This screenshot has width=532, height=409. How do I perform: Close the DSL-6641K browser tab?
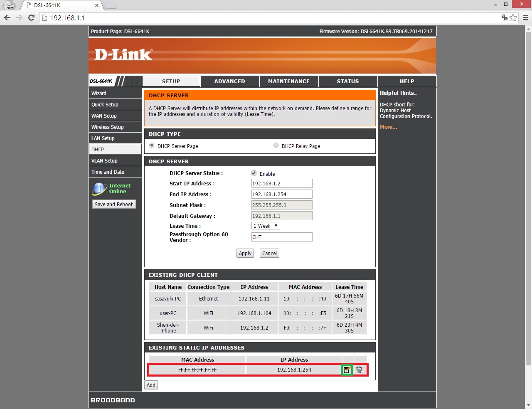point(97,5)
